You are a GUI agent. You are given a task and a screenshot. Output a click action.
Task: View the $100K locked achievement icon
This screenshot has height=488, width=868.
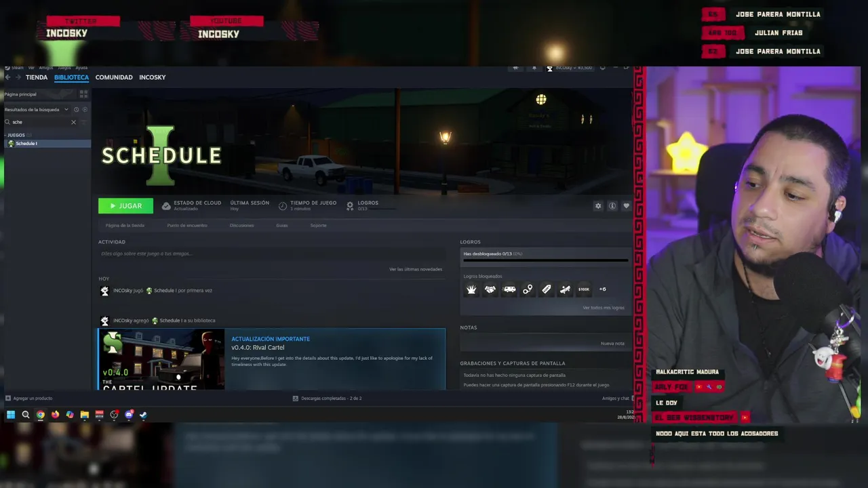tap(584, 289)
